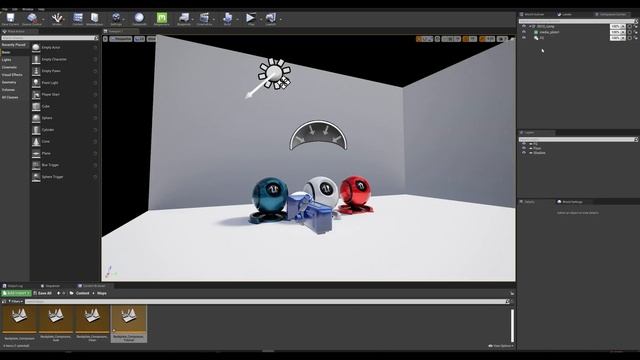The height and width of the screenshot is (360, 640).
Task: Select the last highlighted map thumbnail
Action: [129, 323]
